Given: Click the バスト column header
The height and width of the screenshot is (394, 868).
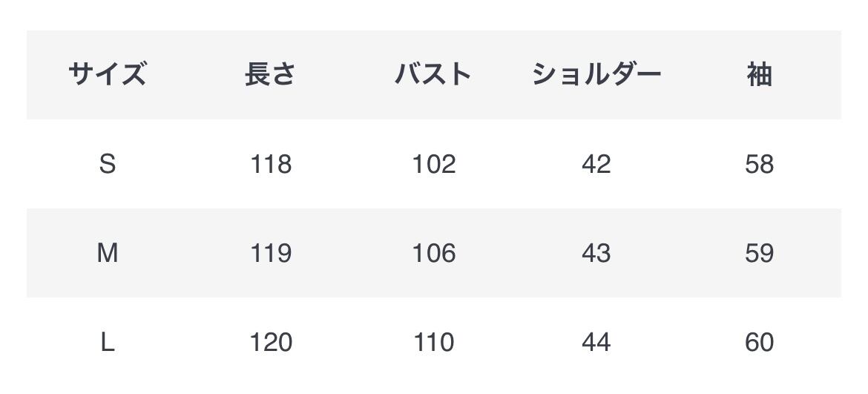Looking at the screenshot, I should (x=433, y=75).
